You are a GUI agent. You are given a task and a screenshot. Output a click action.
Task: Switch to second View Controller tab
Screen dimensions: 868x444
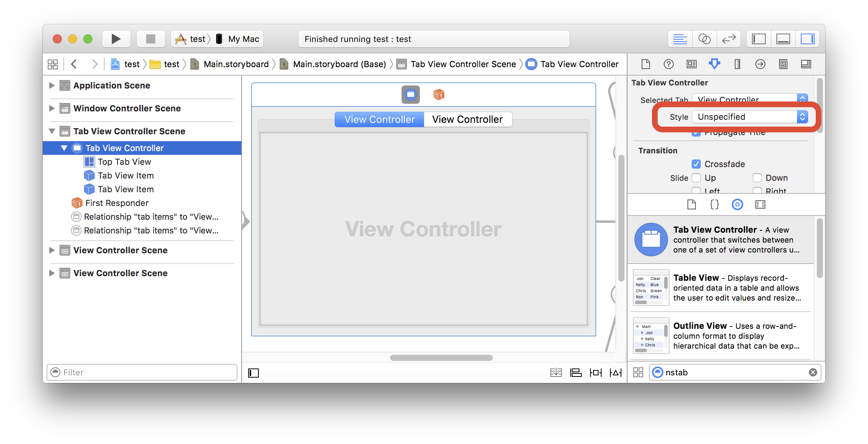467,118
